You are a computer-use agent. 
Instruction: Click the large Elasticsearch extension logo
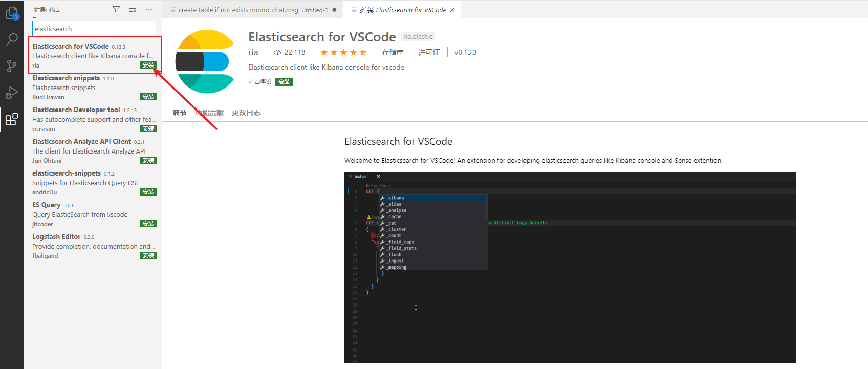point(205,61)
